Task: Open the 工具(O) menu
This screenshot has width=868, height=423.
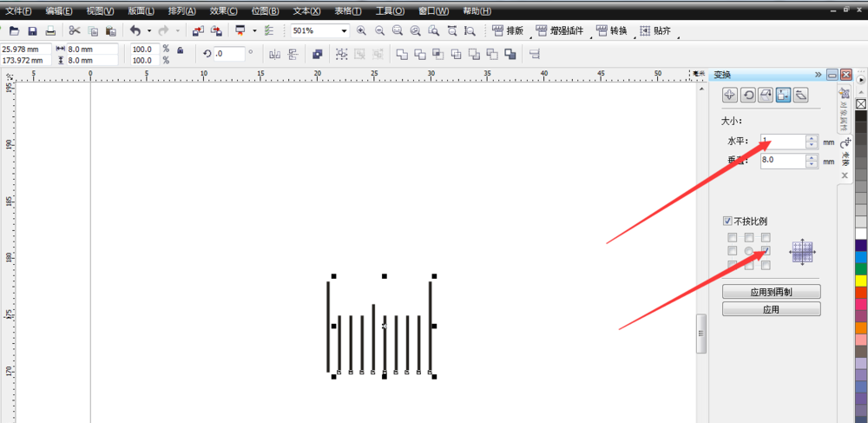Action: [390, 11]
